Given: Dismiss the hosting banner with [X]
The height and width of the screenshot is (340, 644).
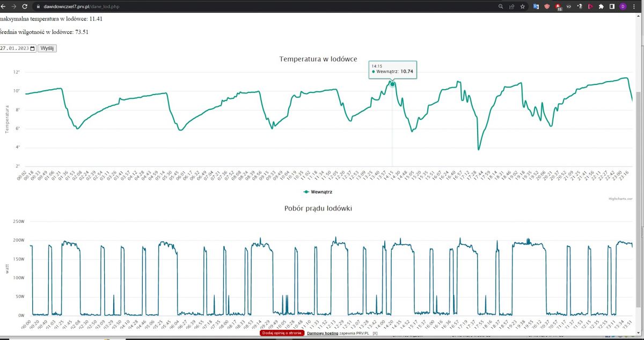Looking at the screenshot, I should coord(375,333).
